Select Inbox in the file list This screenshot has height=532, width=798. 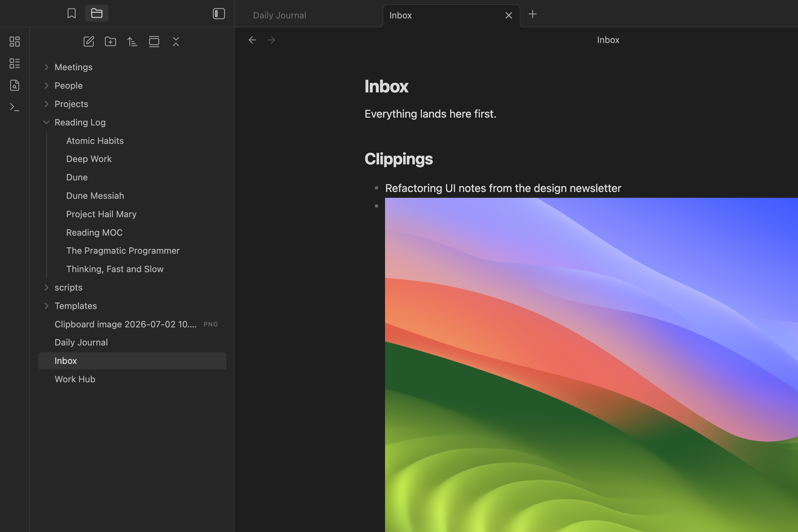point(132,361)
